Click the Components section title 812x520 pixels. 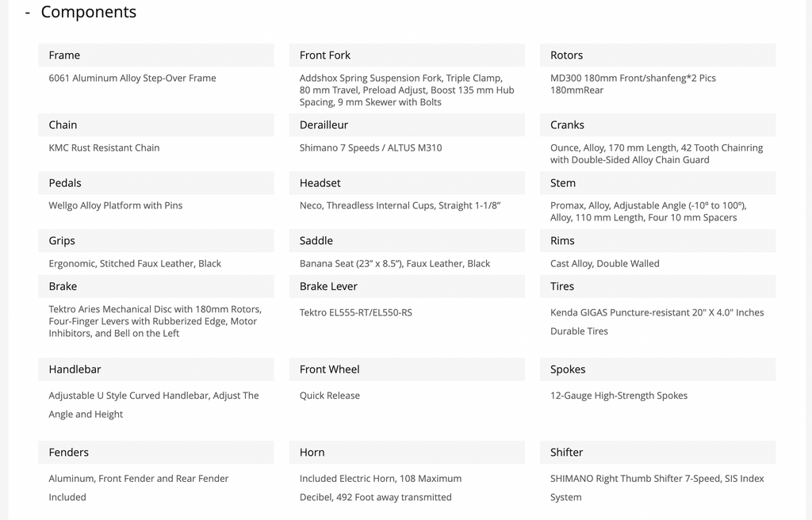pos(88,13)
